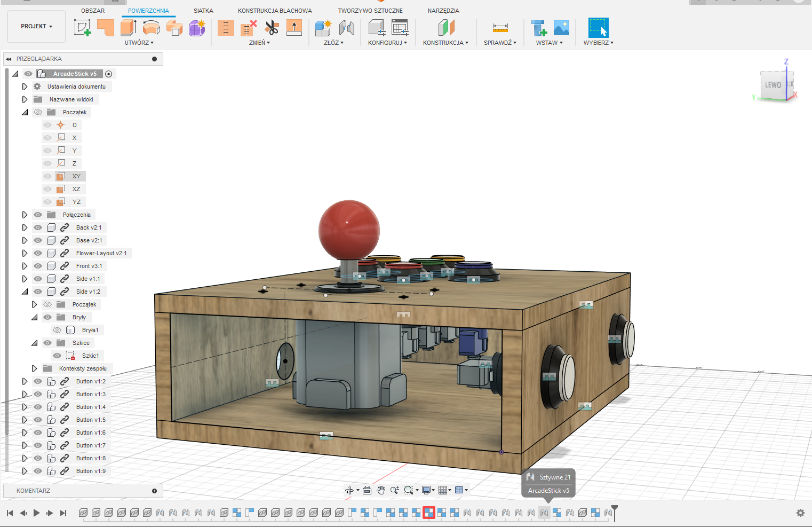Collapse the PRZEGLĄDARKA panel
The height and width of the screenshot is (527, 812).
click(9, 59)
